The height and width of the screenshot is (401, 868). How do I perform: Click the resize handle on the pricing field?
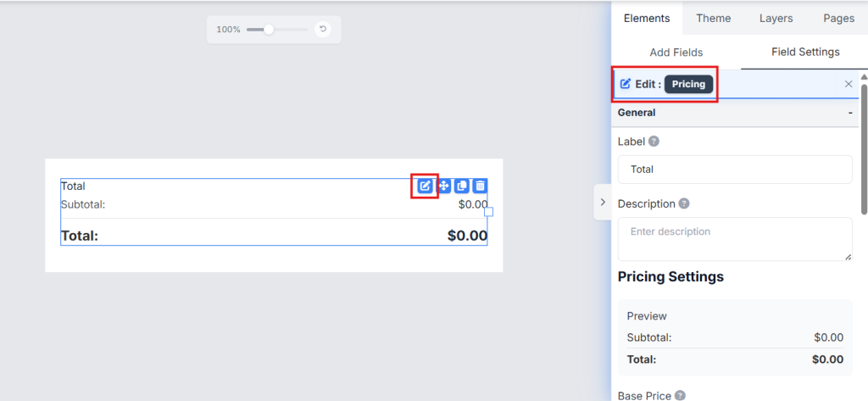[489, 212]
